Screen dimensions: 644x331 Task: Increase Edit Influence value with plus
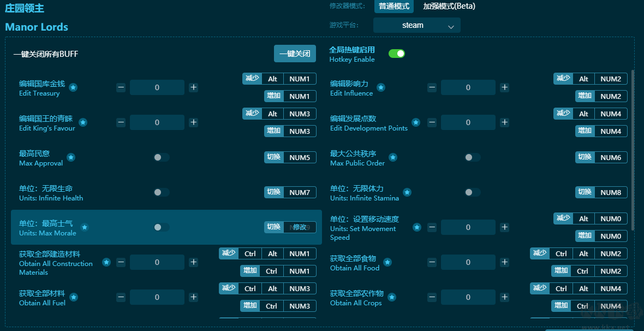click(505, 87)
